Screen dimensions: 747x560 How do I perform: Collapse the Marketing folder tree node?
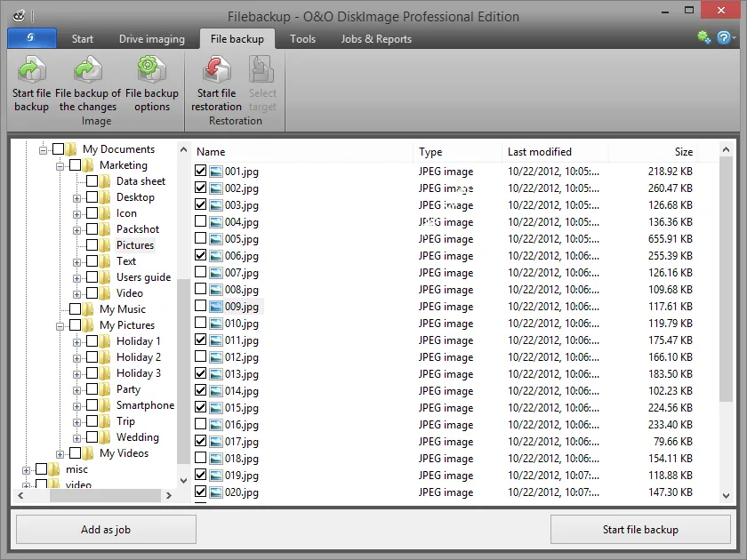(60, 166)
